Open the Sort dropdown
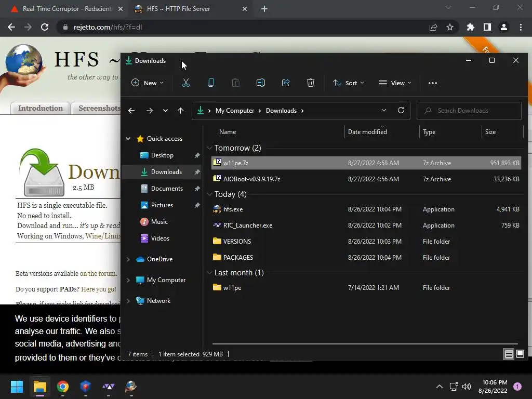This screenshot has width=532, height=399. [349, 83]
